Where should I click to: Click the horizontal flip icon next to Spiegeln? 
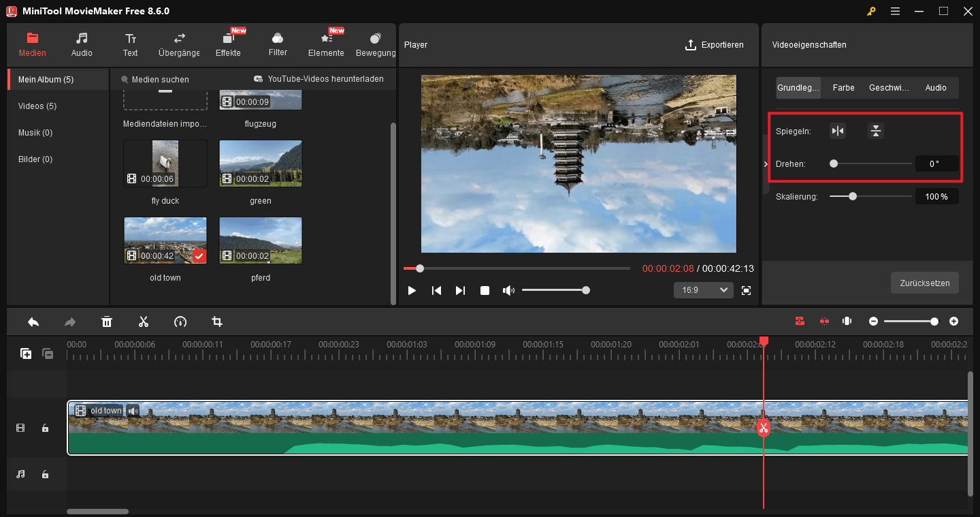[837, 131]
